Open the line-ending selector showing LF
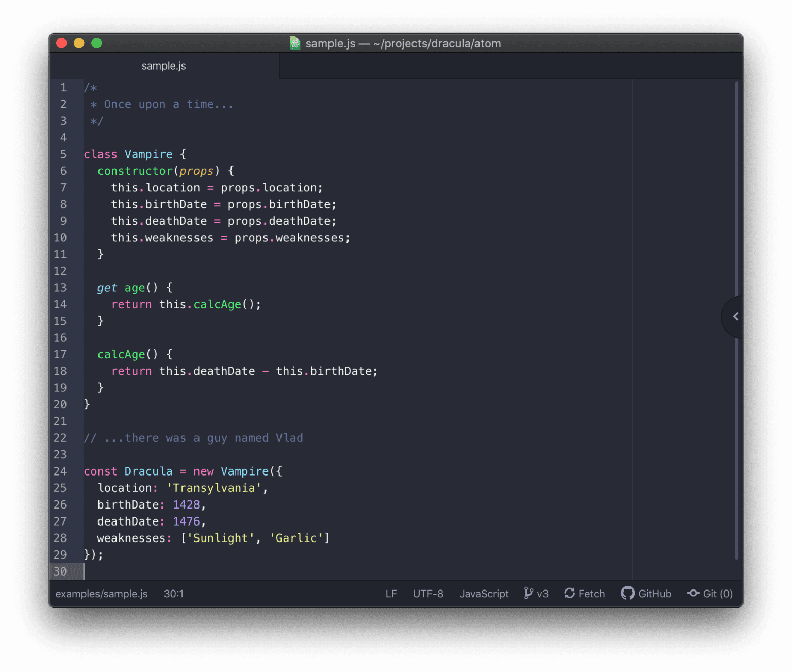Image resolution: width=792 pixels, height=672 pixels. pyautogui.click(x=391, y=593)
